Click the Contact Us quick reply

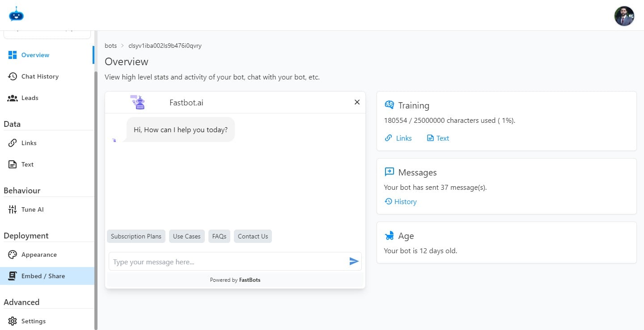(253, 236)
